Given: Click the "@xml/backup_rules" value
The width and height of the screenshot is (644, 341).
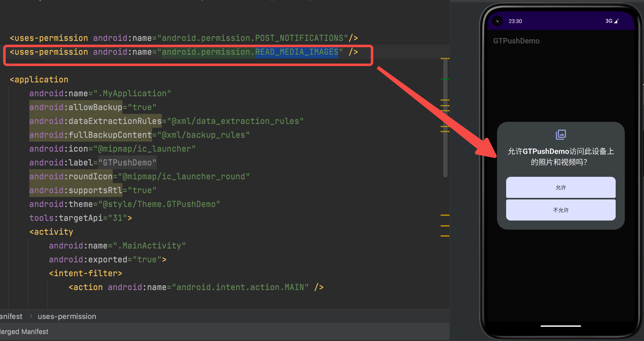Looking at the screenshot, I should click(203, 135).
